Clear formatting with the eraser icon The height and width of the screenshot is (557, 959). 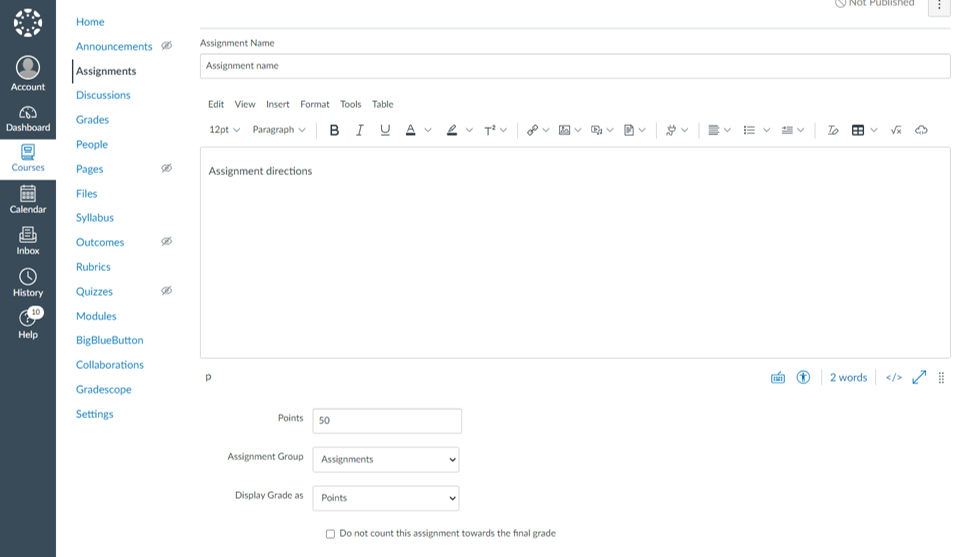(832, 130)
